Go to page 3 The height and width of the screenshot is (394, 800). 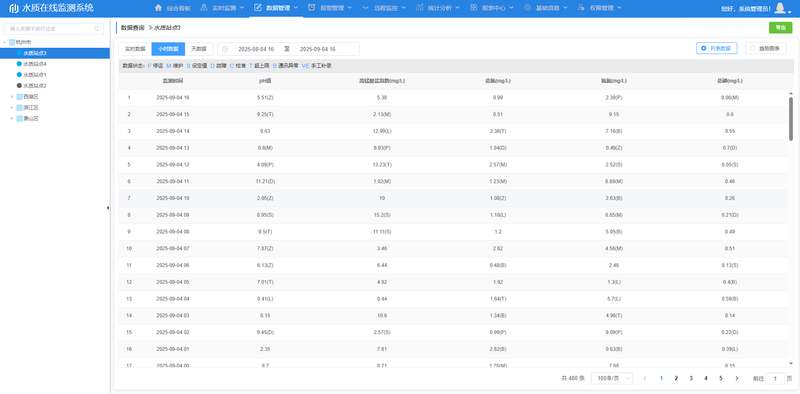691,378
